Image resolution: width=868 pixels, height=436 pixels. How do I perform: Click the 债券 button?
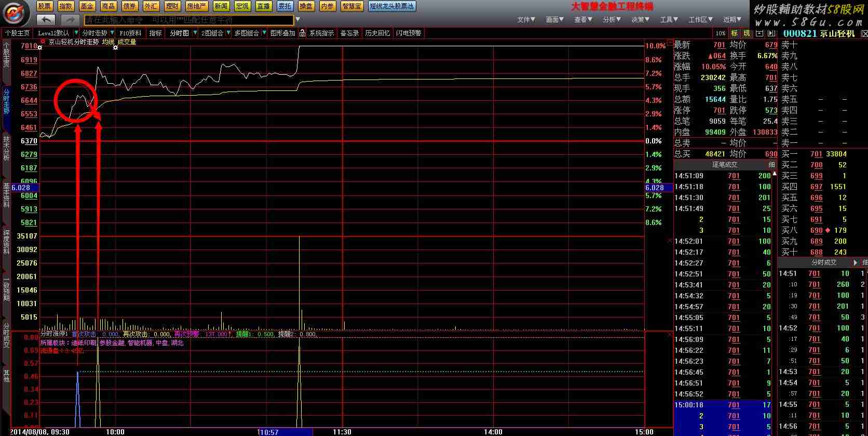(130, 6)
